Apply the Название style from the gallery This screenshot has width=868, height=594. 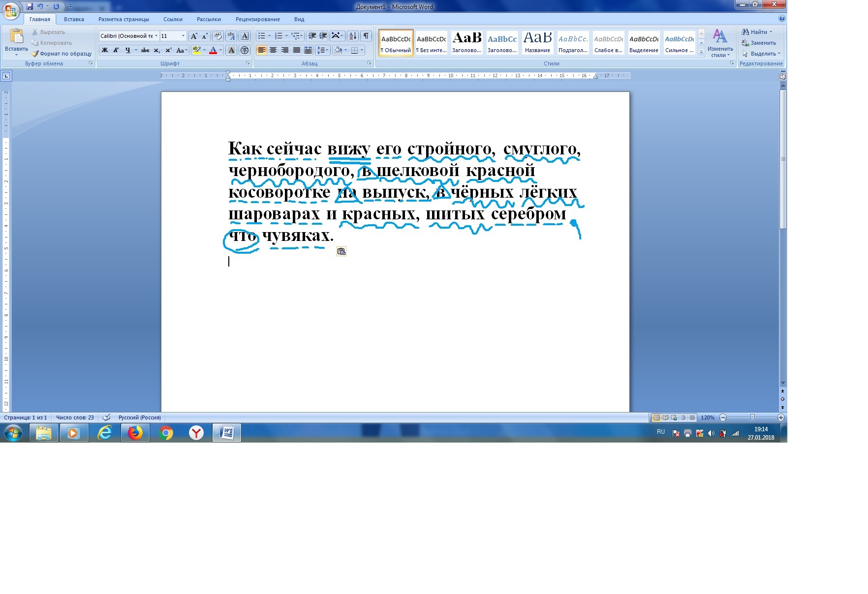[x=537, y=43]
